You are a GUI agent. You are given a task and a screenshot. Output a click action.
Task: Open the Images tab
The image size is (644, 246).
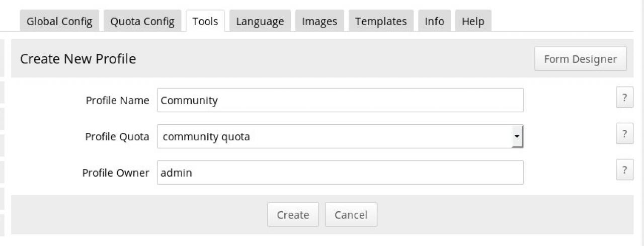point(319,22)
